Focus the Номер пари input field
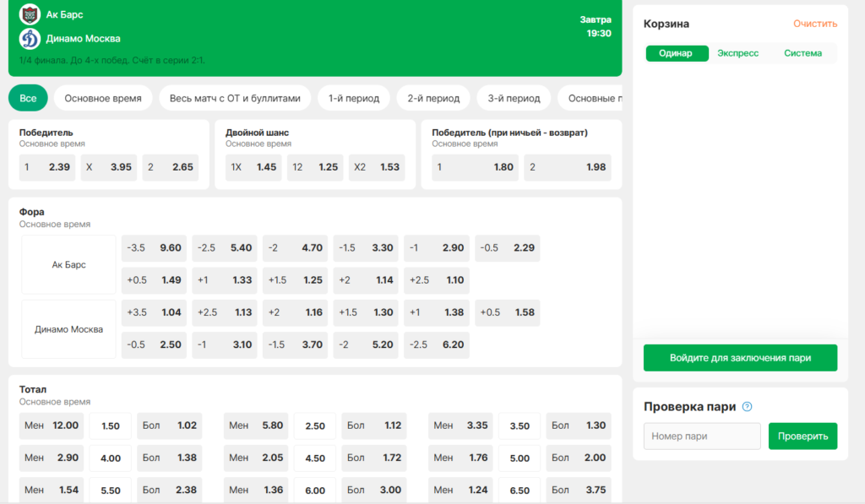Screen dimensions: 865x504 (x=702, y=436)
